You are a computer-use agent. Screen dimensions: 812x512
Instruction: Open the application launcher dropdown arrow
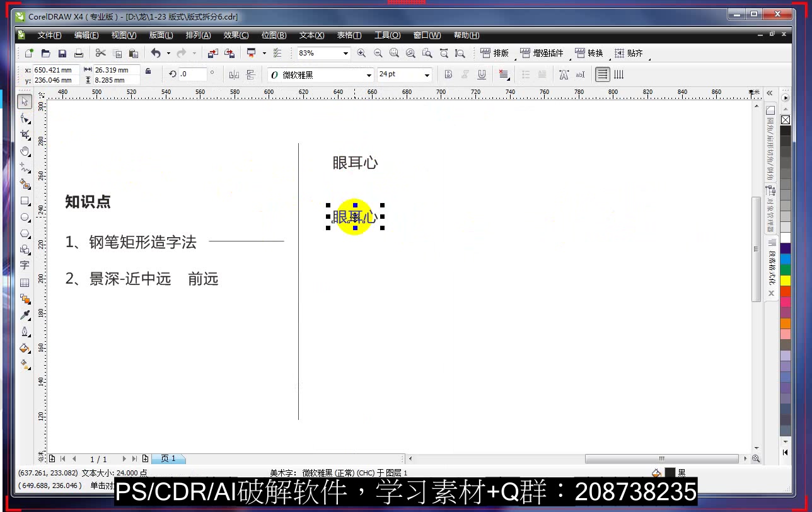tap(264, 54)
